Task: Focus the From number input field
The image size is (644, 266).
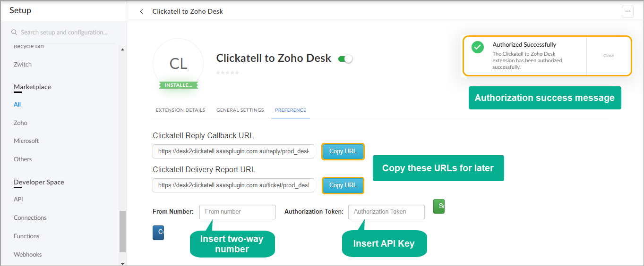Action: 238,212
